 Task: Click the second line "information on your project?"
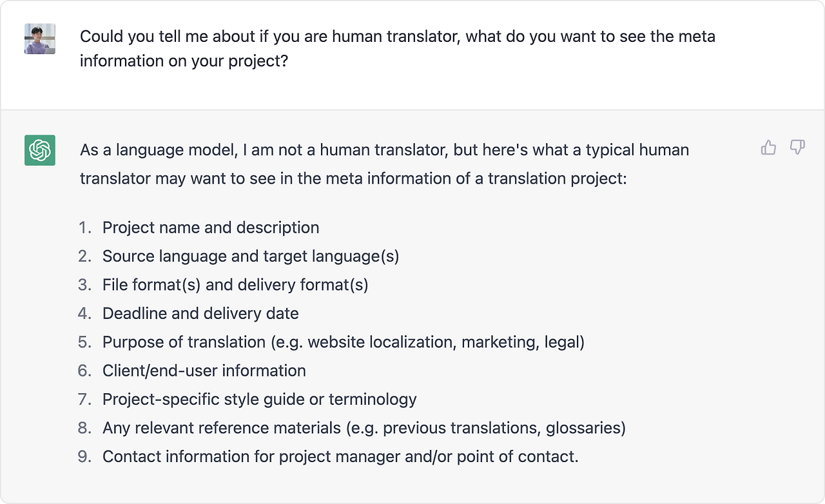tap(184, 61)
